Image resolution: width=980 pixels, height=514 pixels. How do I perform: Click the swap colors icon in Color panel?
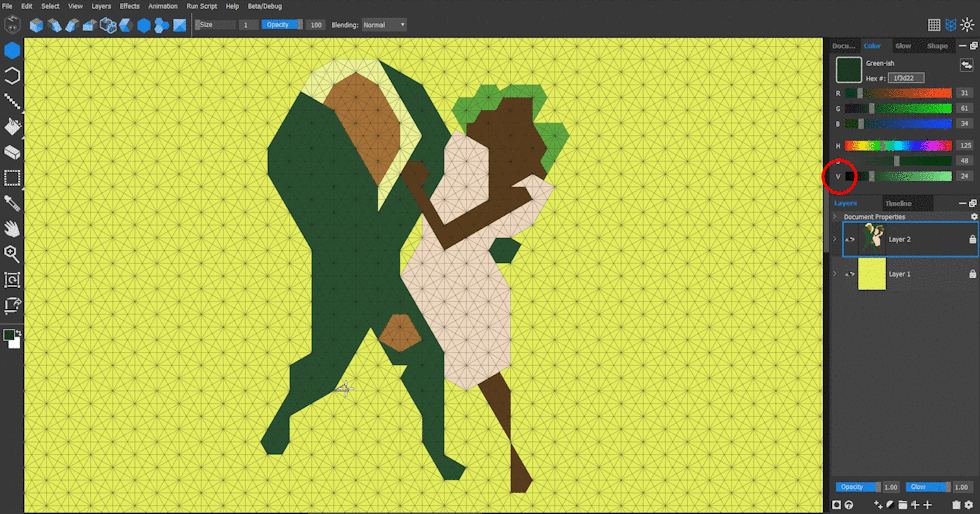[967, 64]
